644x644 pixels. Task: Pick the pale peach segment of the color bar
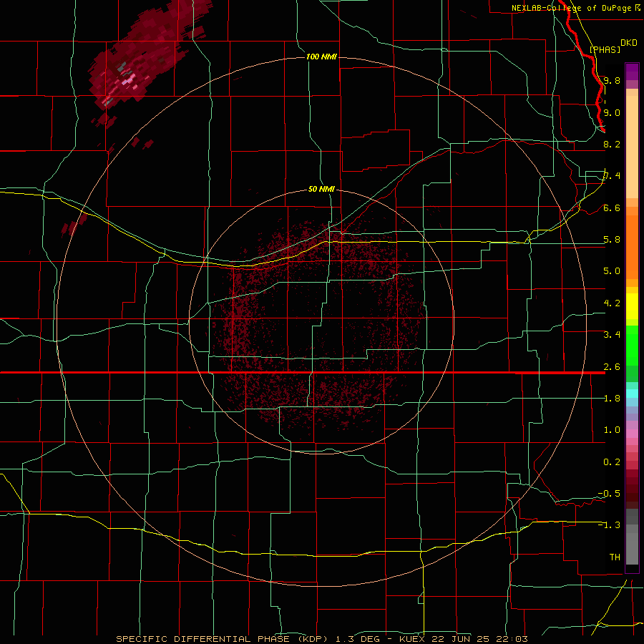click(632, 147)
